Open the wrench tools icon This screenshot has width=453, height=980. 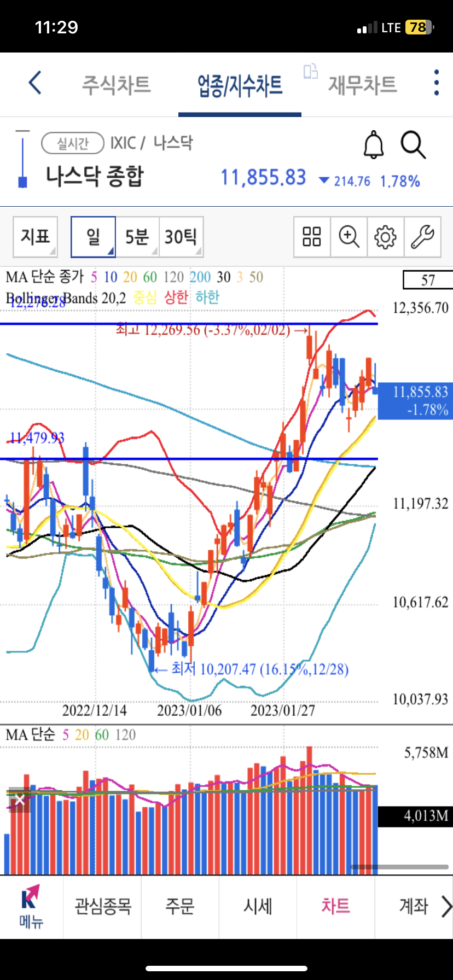(422, 237)
